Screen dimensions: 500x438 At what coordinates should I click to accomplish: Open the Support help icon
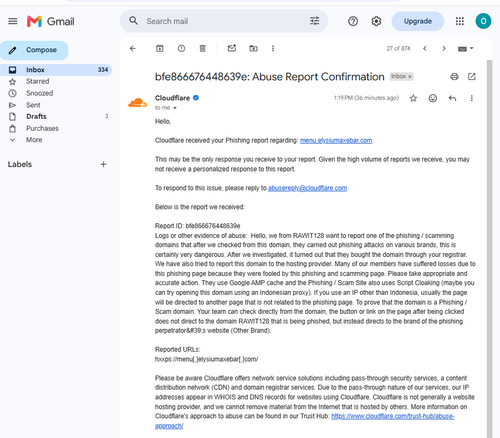(x=353, y=21)
